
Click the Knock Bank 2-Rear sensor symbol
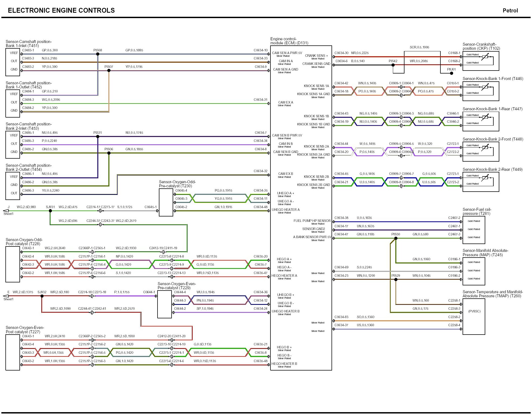(x=485, y=178)
